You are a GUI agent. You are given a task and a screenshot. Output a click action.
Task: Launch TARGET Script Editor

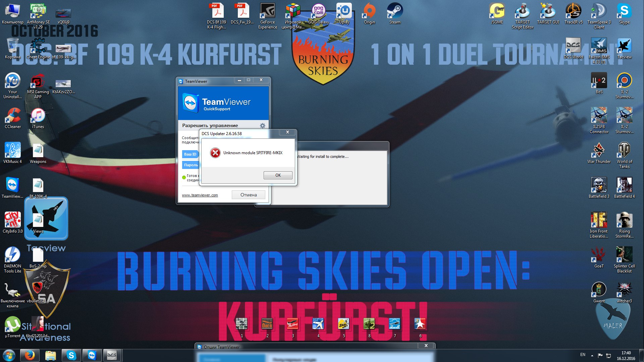pyautogui.click(x=522, y=16)
